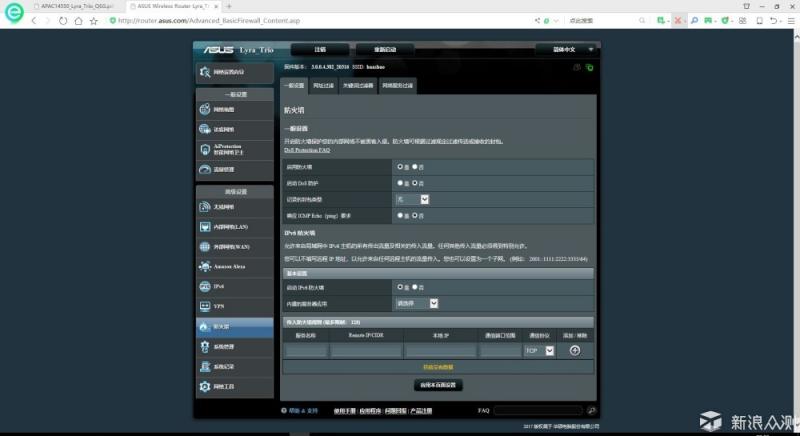This screenshot has height=436, width=800.
Task: Open LAN settings in the sidebar
Action: click(235, 226)
